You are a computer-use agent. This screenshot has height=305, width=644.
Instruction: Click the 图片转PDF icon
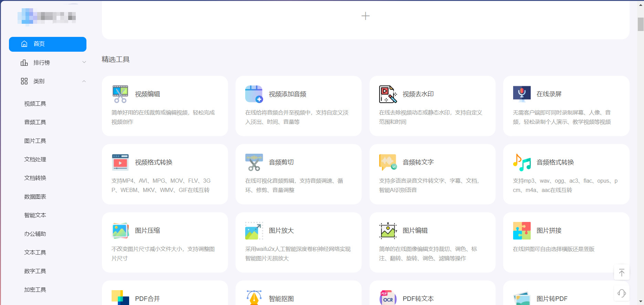click(x=522, y=298)
